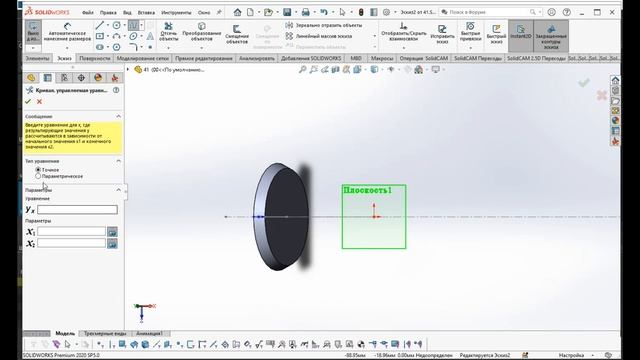Click the Undo icon

(324, 12)
